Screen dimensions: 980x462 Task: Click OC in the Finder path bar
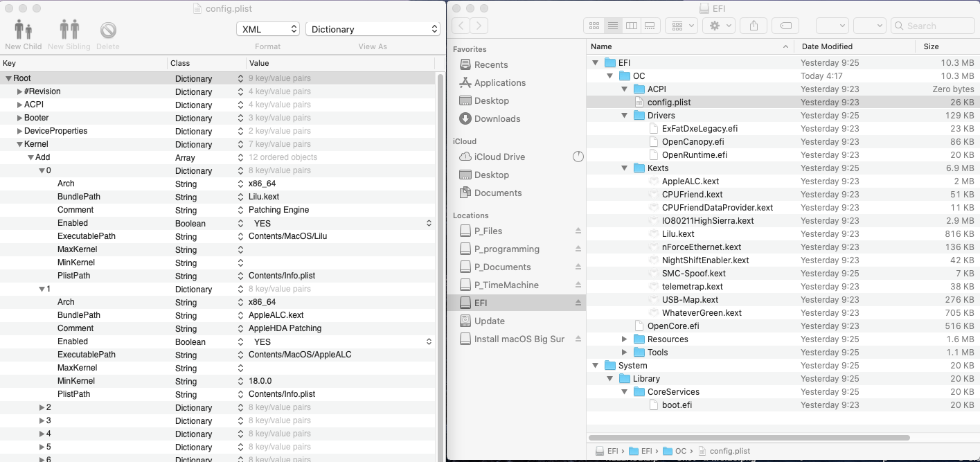(675, 451)
